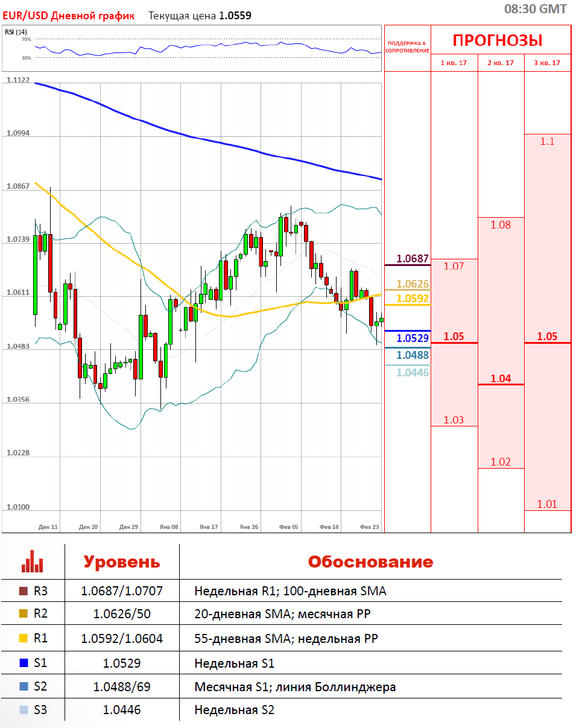Click the 1.0529 support level label
The width and height of the screenshot is (585, 728).
(413, 338)
